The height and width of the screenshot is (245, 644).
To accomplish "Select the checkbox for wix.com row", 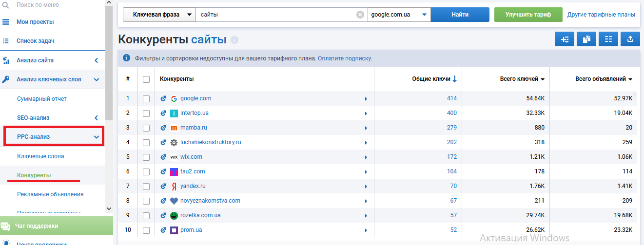I will 146,157.
